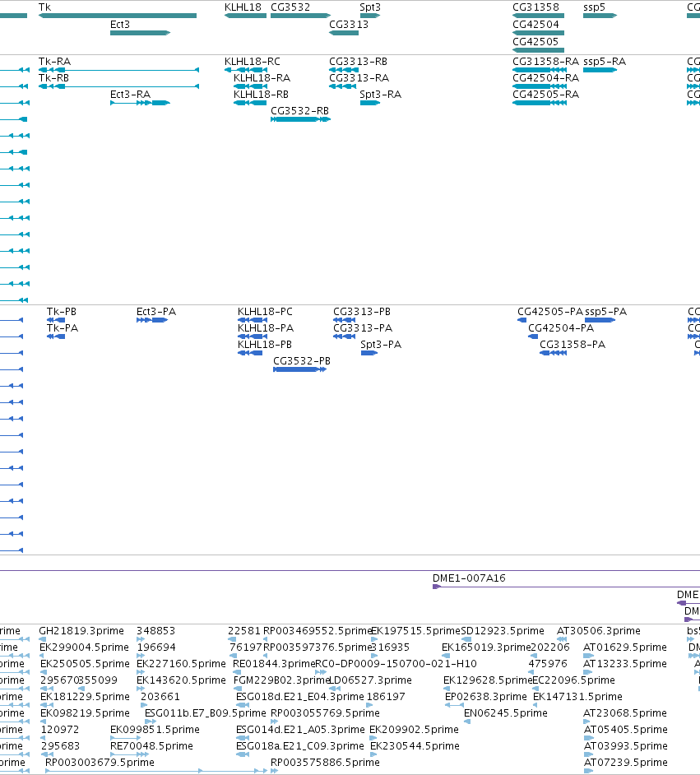Select the EP02638.3prime EST

pos(455,705)
